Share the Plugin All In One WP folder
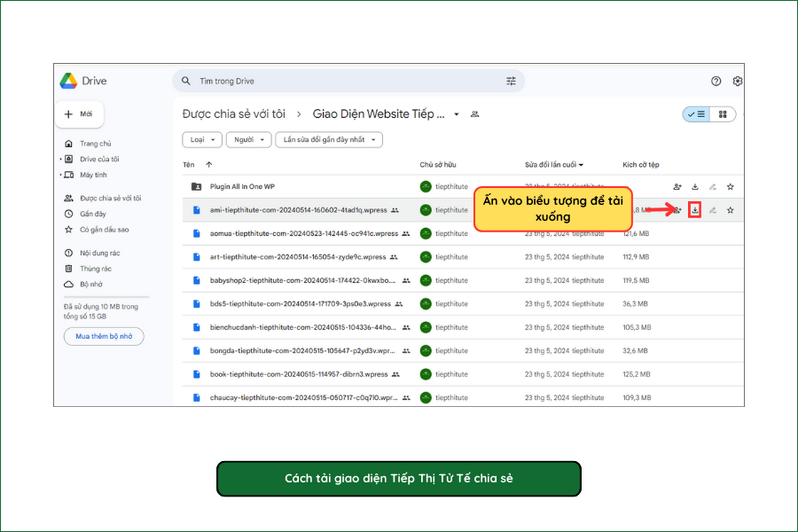The width and height of the screenshot is (798, 532). tap(677, 187)
